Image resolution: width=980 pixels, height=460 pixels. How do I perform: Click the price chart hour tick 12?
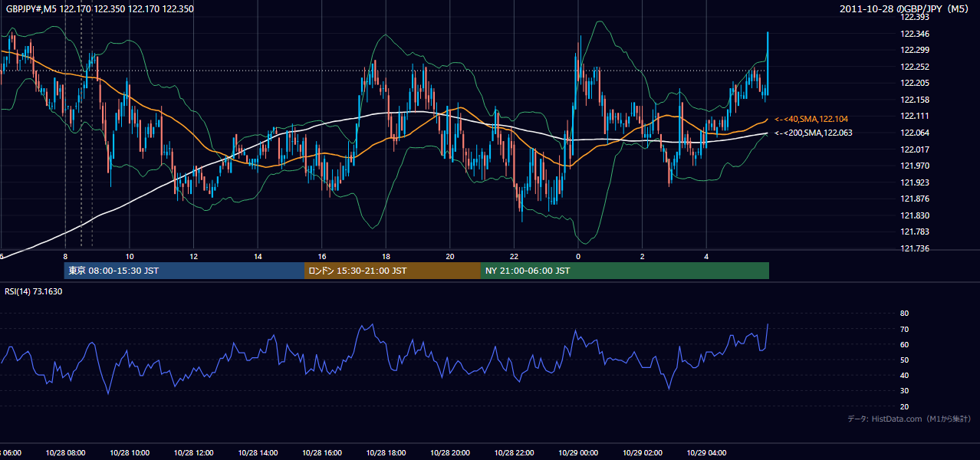(x=194, y=256)
